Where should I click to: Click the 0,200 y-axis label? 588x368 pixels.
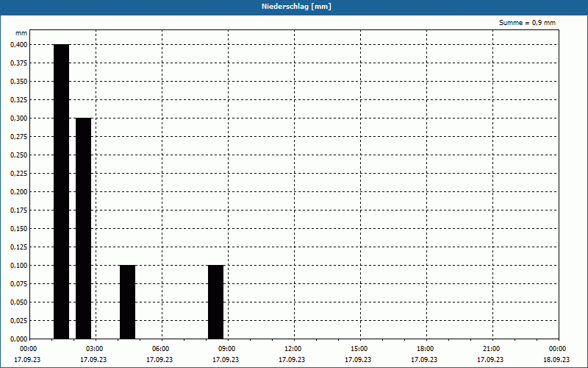tap(19, 192)
